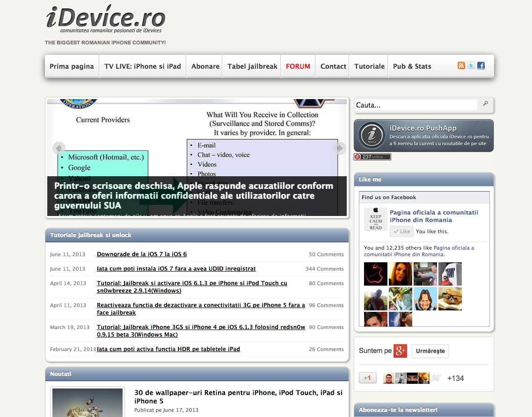Viewport: 532px width, 417px height.
Task: Show previous slide with left arrow
Action: pos(59,148)
